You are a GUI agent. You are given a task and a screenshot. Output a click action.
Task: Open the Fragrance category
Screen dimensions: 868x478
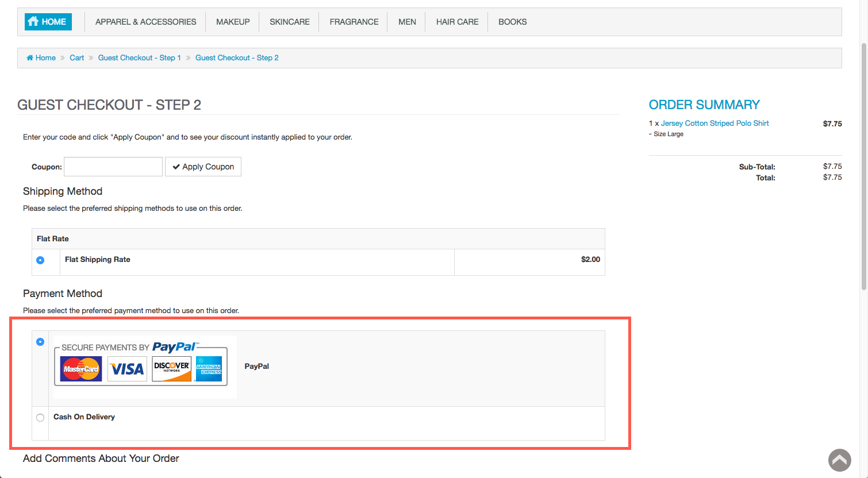[x=354, y=22]
